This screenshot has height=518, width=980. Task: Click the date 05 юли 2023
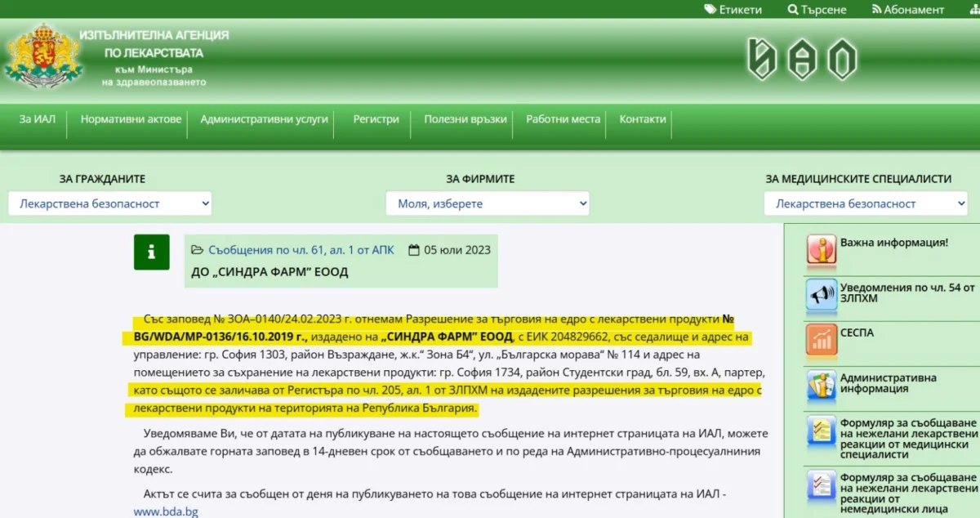tap(457, 250)
